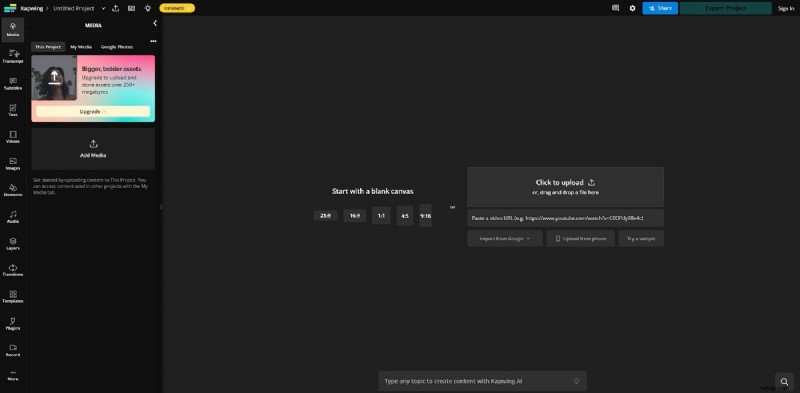Viewport: 800px width, 393px height.
Task: Open the Transcript sidebar panel
Action: pos(13,57)
